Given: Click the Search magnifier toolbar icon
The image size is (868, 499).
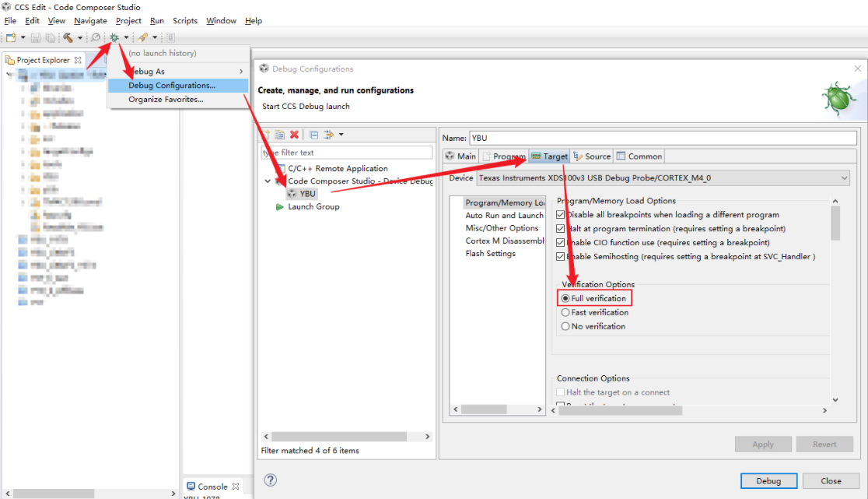Looking at the screenshot, I should point(95,37).
